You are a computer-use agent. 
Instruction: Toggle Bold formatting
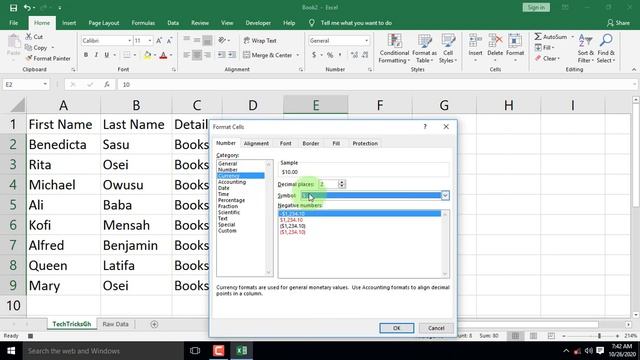86,55
